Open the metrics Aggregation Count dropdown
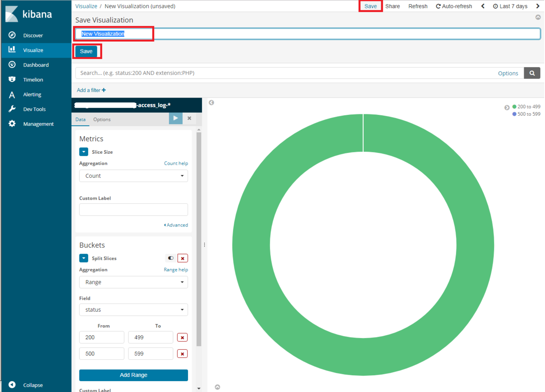This screenshot has height=392, width=545. click(134, 176)
